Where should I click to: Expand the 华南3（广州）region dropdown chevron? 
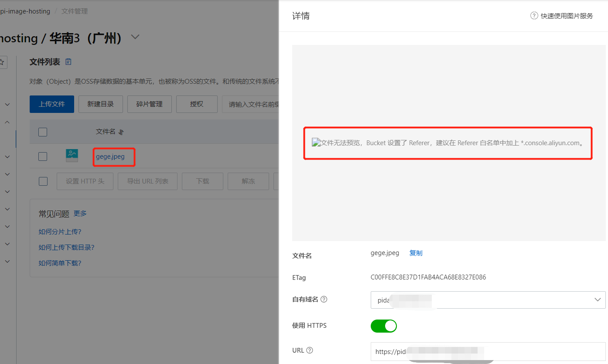pos(135,37)
